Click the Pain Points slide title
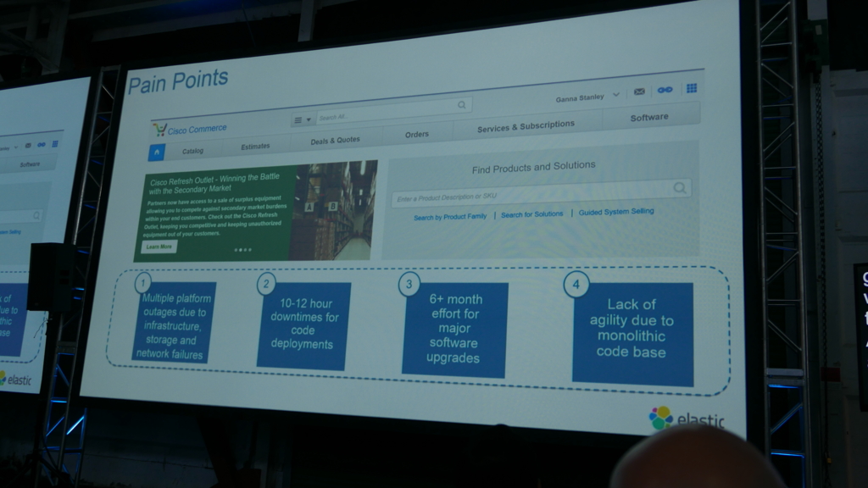 click(x=178, y=81)
